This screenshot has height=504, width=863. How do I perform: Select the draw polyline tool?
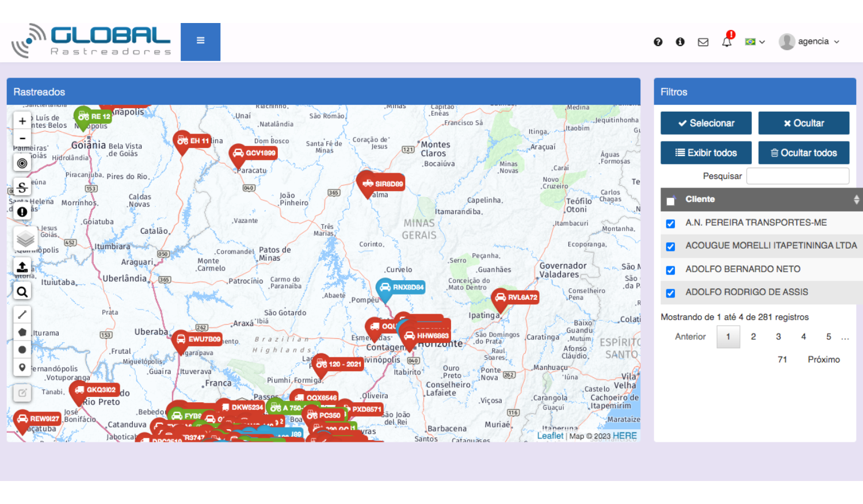pos(22,315)
